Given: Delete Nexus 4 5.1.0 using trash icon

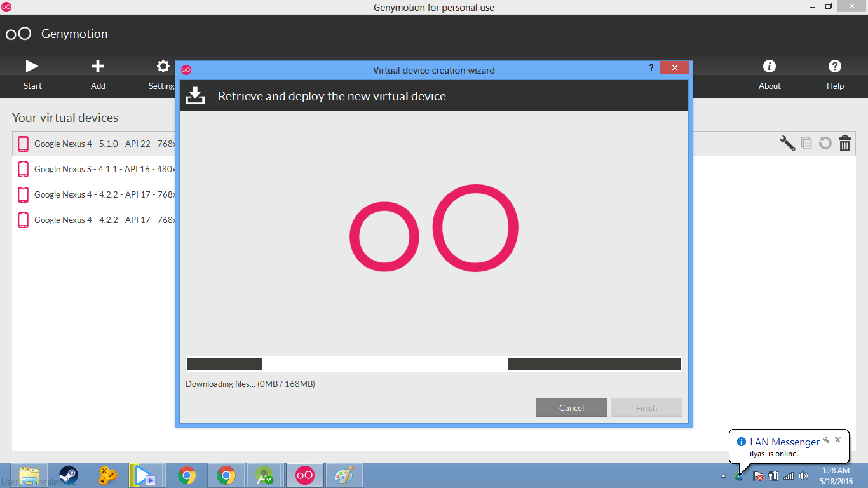Looking at the screenshot, I should click(844, 143).
